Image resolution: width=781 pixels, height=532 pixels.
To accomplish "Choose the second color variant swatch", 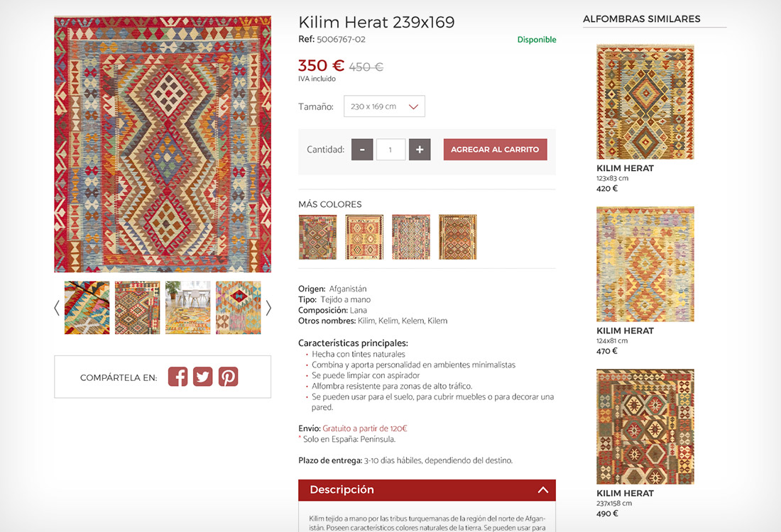I will (x=364, y=237).
